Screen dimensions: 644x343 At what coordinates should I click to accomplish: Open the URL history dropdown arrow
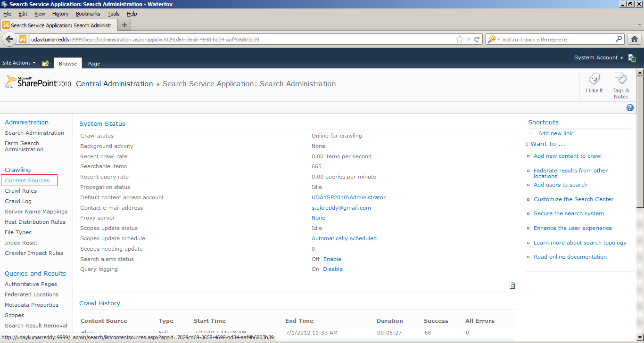coord(468,40)
